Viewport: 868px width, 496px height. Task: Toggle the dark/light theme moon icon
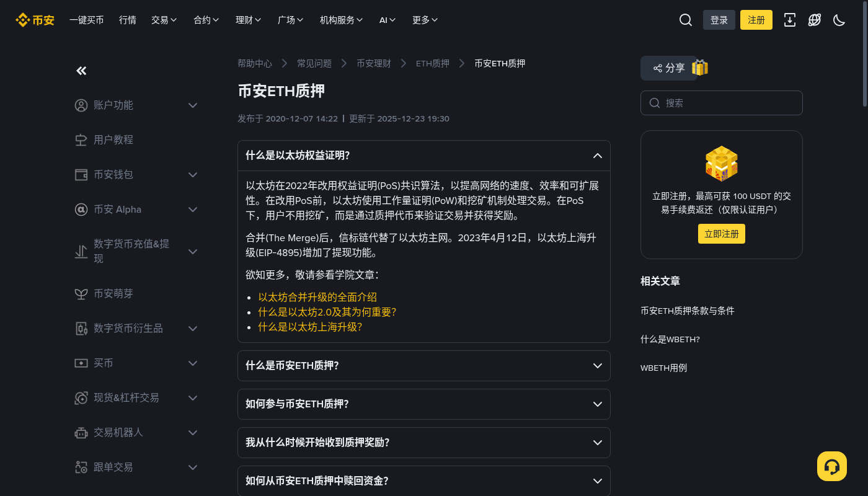coord(839,20)
